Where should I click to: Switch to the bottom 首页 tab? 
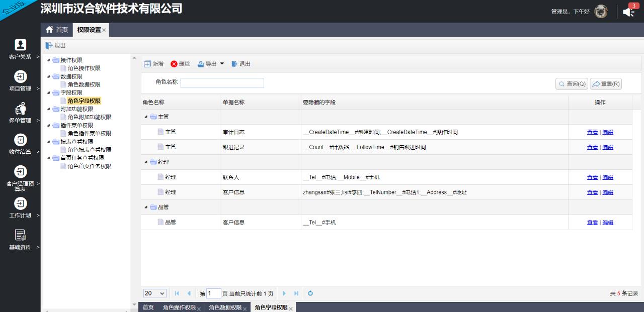(x=148, y=307)
